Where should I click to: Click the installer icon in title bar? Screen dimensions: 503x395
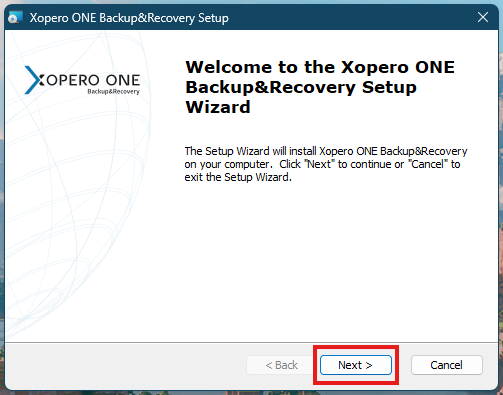[15, 18]
